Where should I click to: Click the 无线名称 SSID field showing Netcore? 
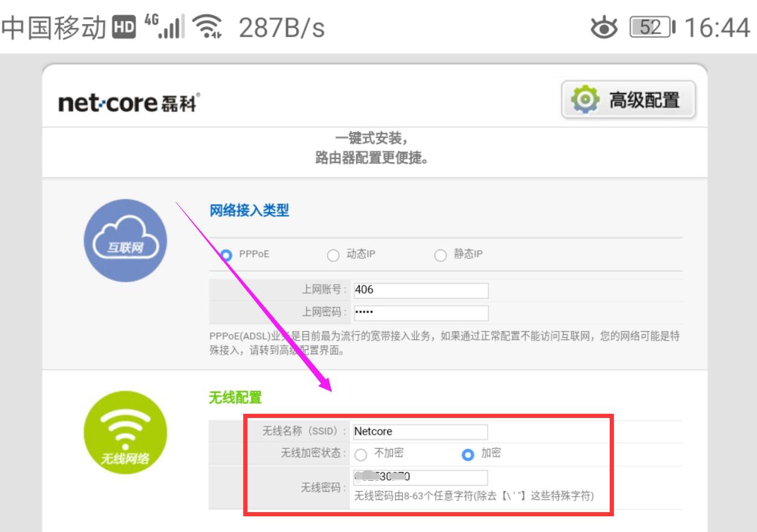[x=420, y=431]
